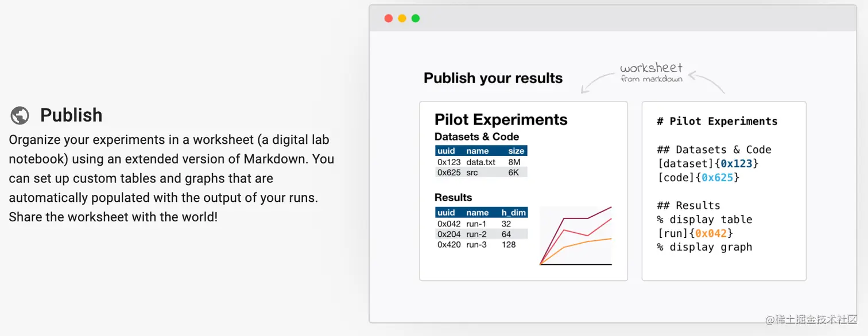Select the 0x123 data.txt table row
This screenshot has width=868, height=336.
480,162
